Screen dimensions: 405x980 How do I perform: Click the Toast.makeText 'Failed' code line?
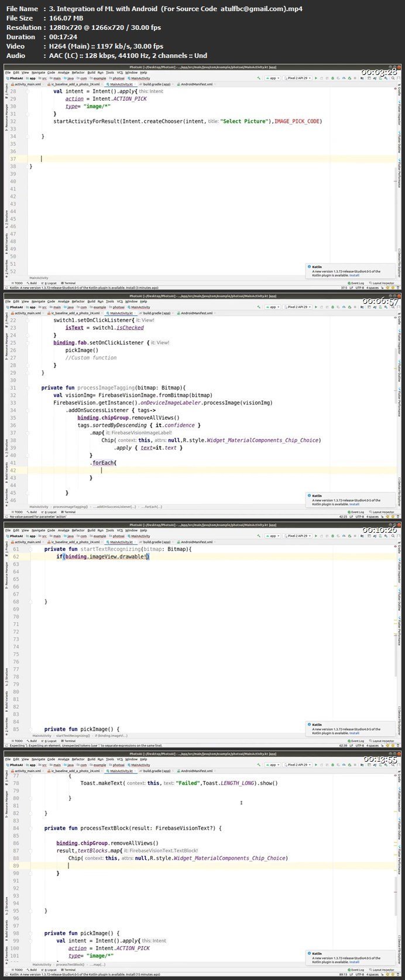(x=179, y=783)
